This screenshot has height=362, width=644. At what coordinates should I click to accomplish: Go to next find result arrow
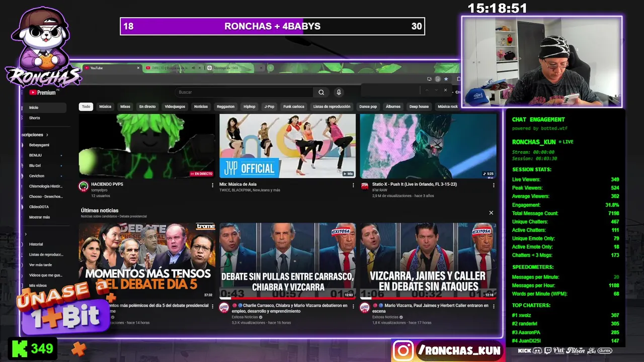point(435,90)
